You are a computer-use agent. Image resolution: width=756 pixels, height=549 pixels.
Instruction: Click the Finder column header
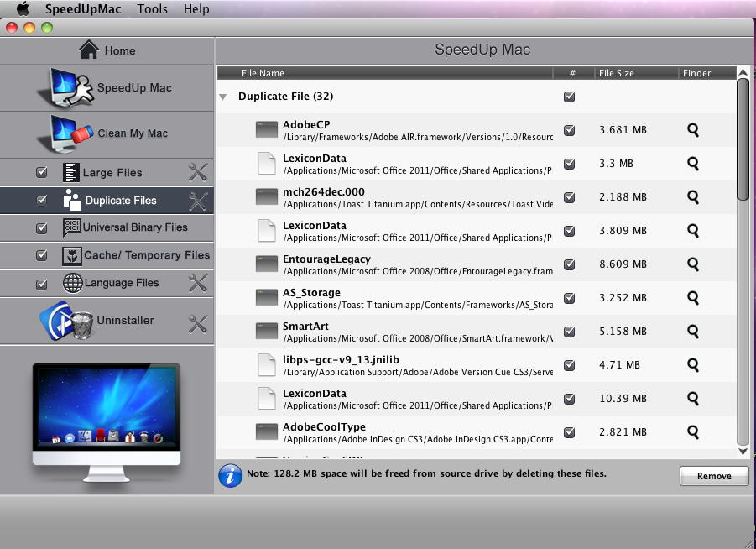[x=707, y=73]
